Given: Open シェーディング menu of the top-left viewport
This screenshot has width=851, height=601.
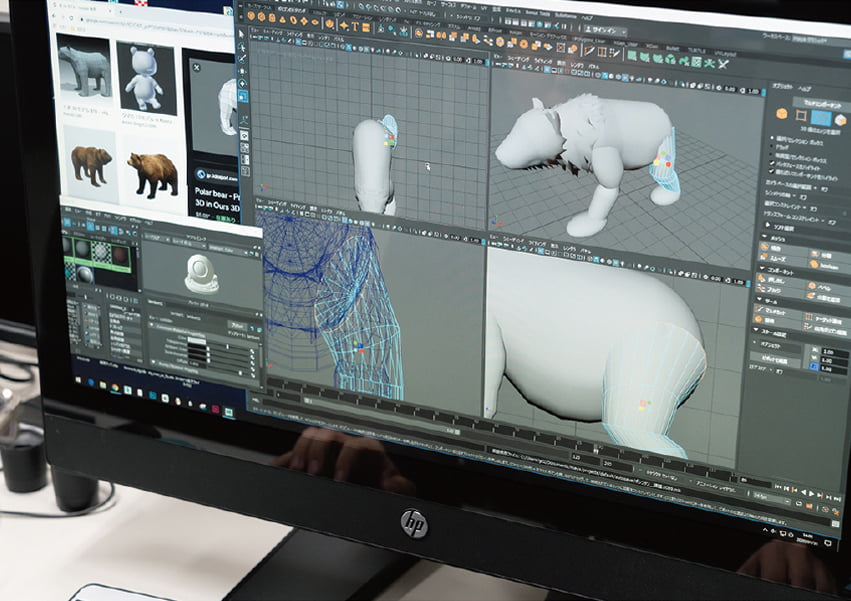Looking at the screenshot, I should coord(273,33).
